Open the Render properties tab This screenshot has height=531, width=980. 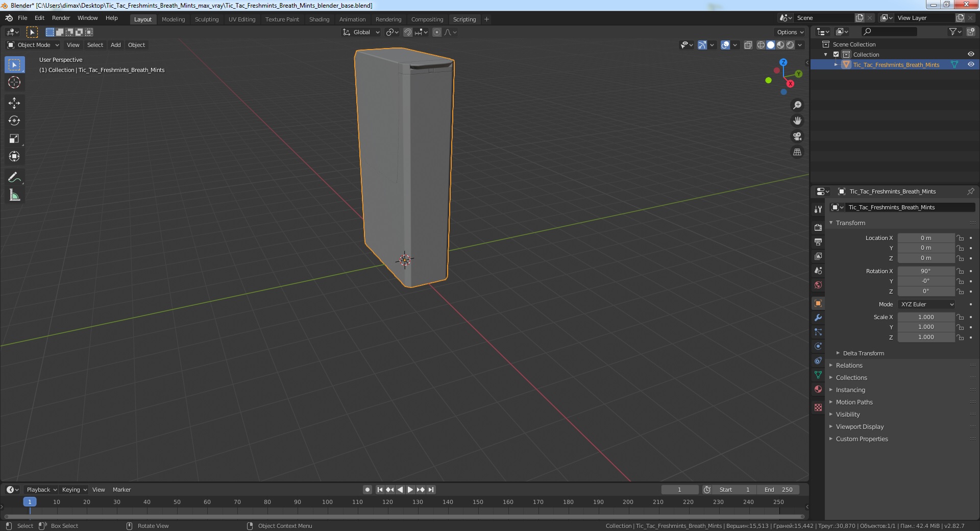point(818,227)
